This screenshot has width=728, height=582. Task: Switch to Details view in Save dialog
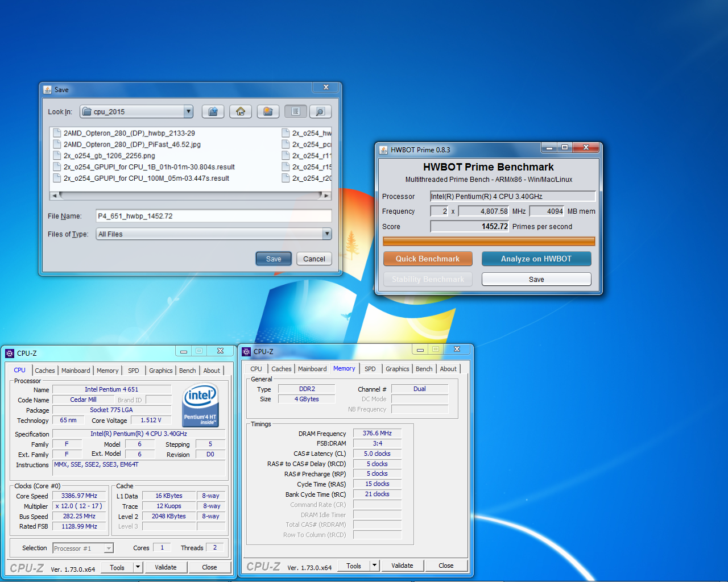[320, 111]
